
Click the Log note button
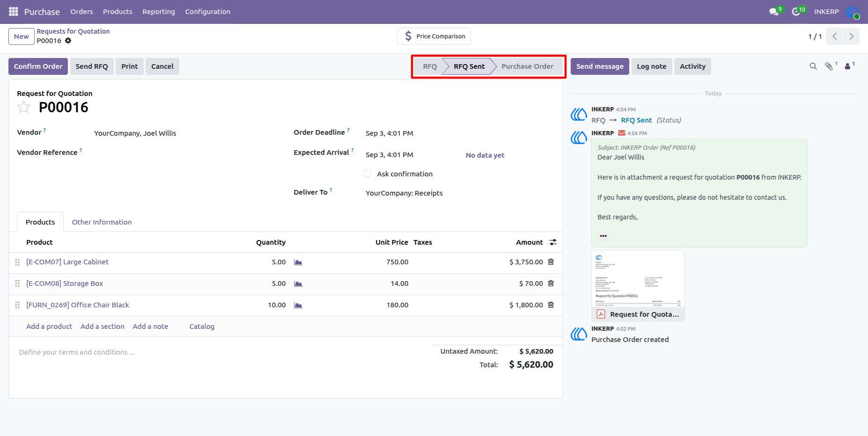(x=652, y=66)
